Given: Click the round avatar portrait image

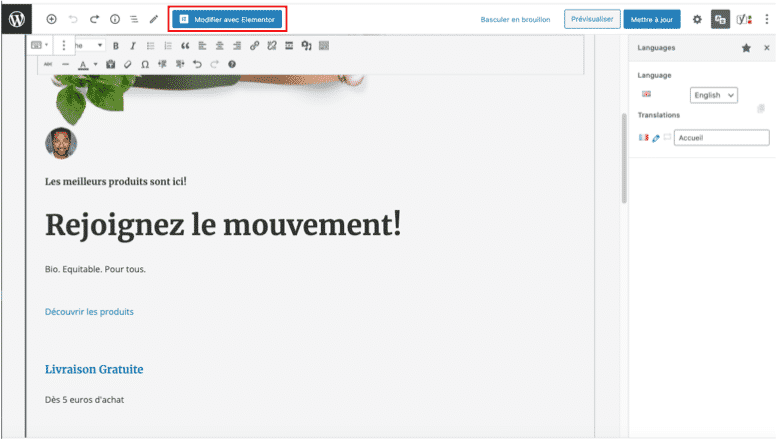Looking at the screenshot, I should [61, 143].
